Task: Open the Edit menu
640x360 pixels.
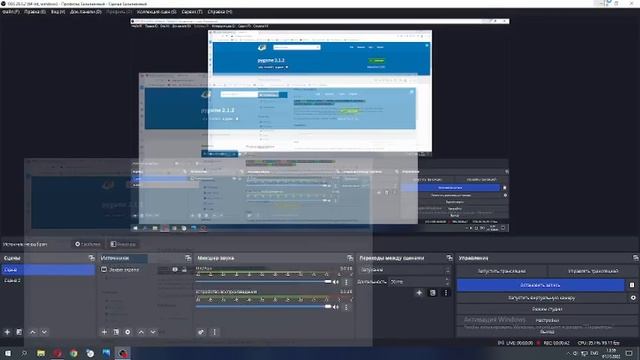Action: point(35,12)
